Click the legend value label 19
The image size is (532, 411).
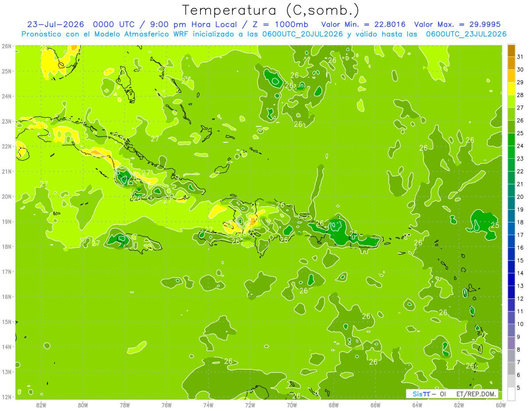[520, 209]
